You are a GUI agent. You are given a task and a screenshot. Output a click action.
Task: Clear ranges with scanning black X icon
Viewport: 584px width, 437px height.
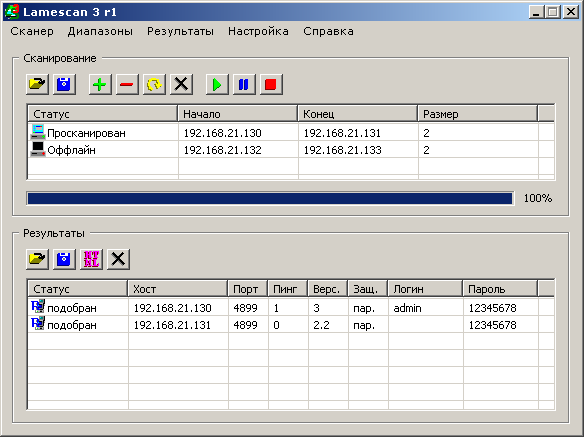point(181,84)
